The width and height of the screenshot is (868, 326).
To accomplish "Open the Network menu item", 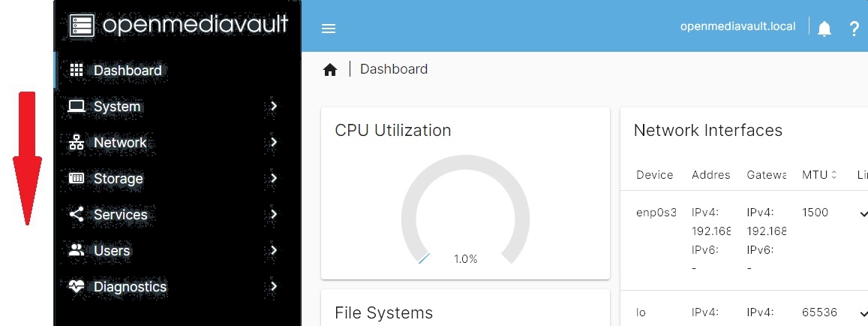I will pos(120,143).
